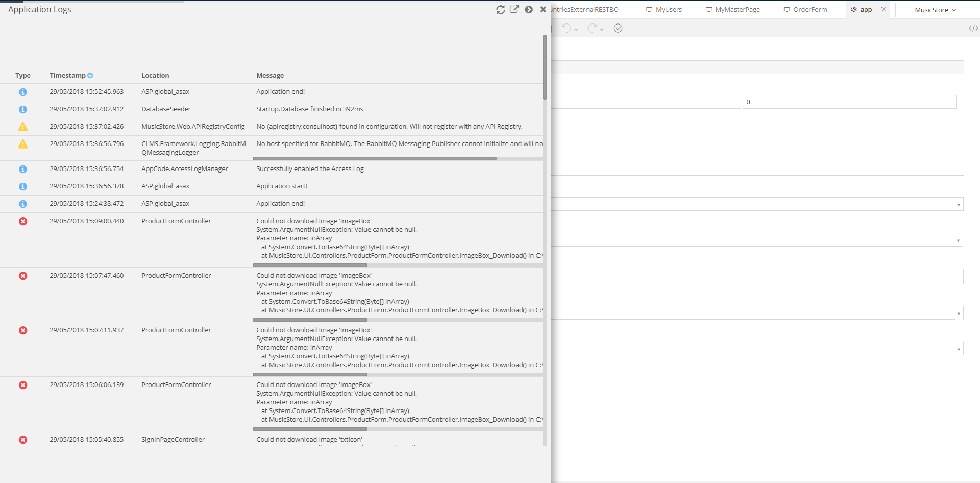The image size is (980, 483).
Task: Click the Timestamp sort indicator icon
Action: 90,75
